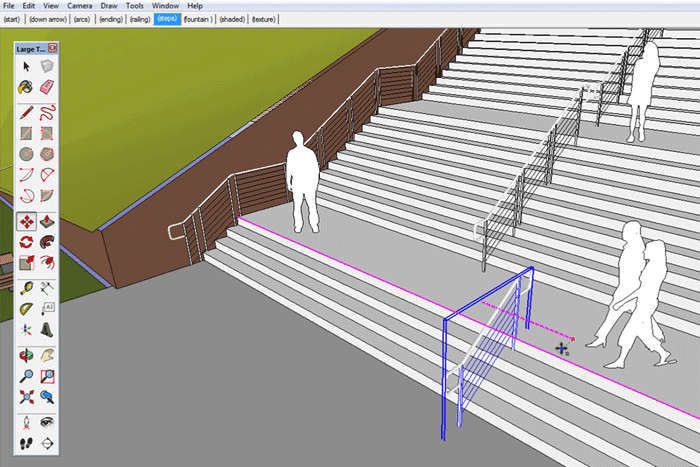Switch to the (railing) scene tab

coord(140,19)
